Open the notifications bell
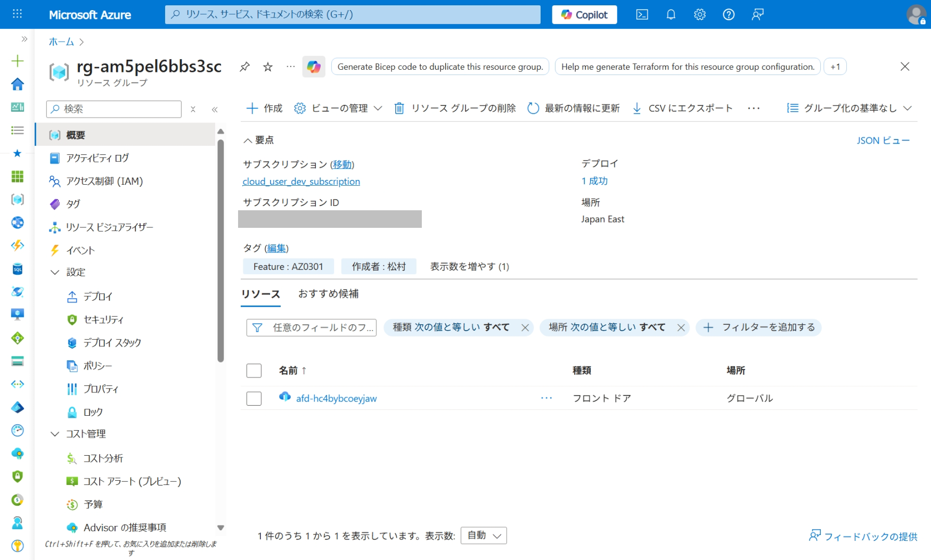The height and width of the screenshot is (560, 931). point(671,14)
